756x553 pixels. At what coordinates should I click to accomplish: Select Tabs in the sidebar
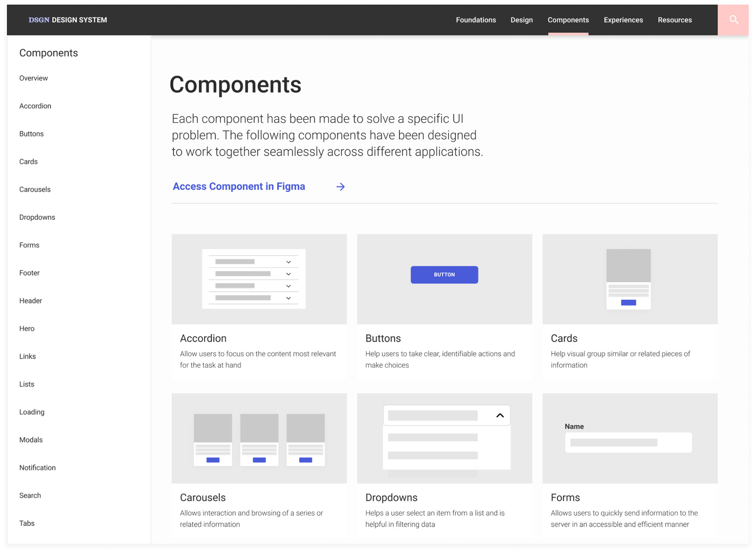[27, 523]
